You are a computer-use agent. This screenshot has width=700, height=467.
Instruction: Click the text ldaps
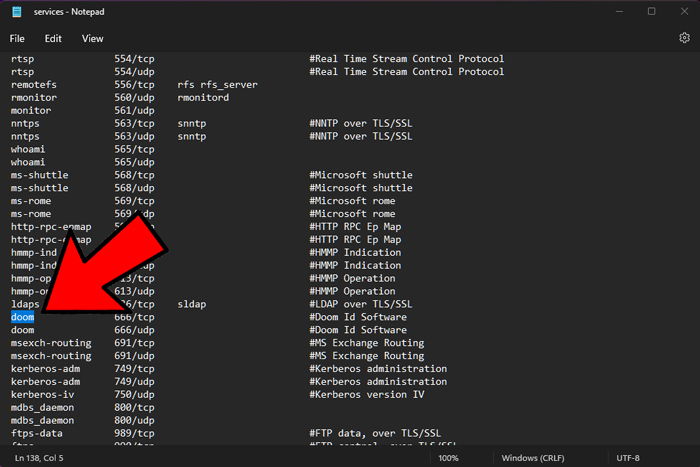pos(25,304)
